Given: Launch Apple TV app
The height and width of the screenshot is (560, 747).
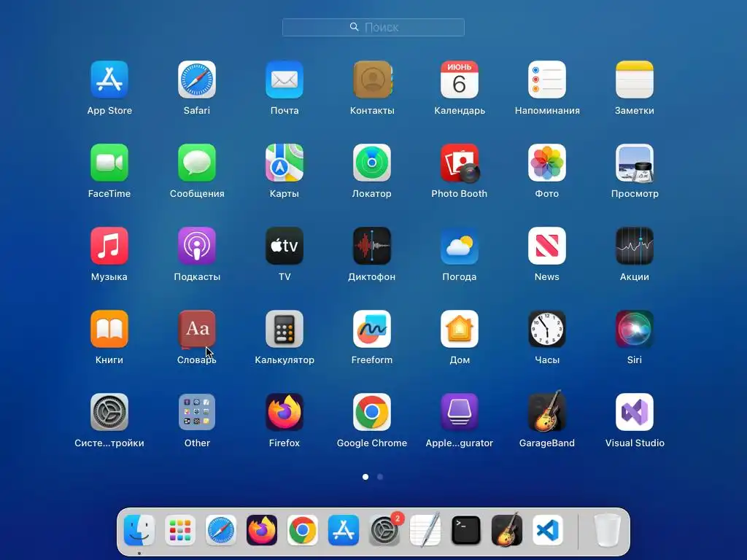Looking at the screenshot, I should (x=285, y=246).
